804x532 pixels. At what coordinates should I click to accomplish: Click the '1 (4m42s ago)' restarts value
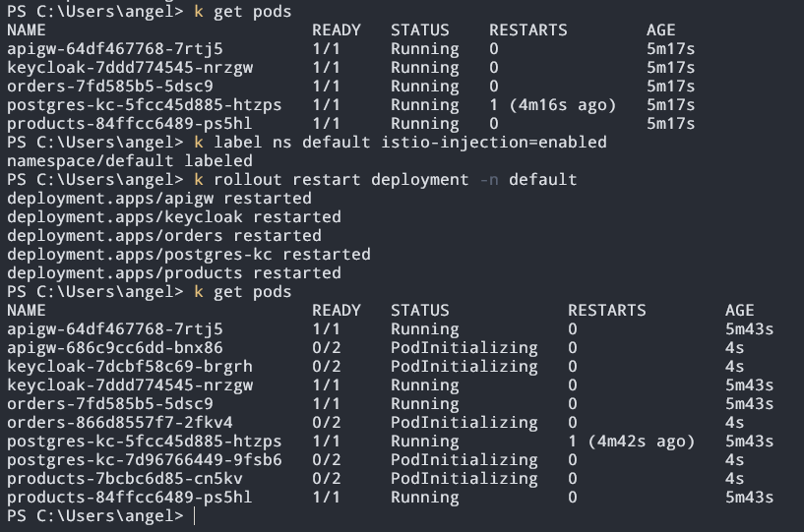point(631,441)
